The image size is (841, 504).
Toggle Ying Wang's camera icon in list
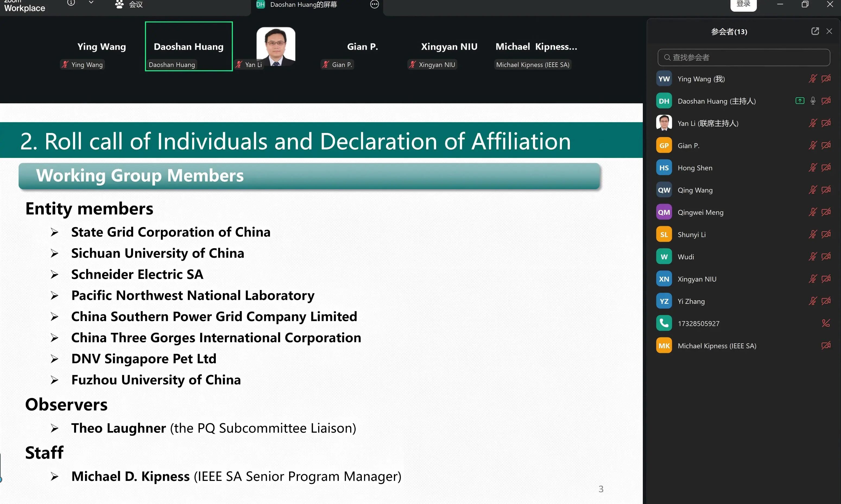(826, 79)
